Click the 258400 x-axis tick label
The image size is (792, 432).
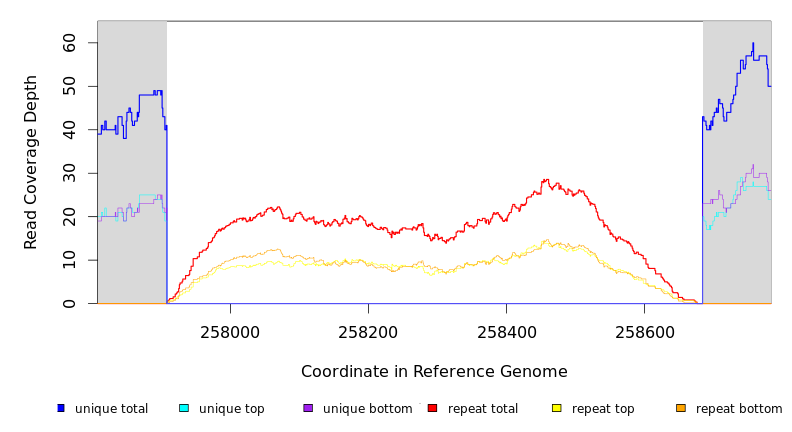506,330
